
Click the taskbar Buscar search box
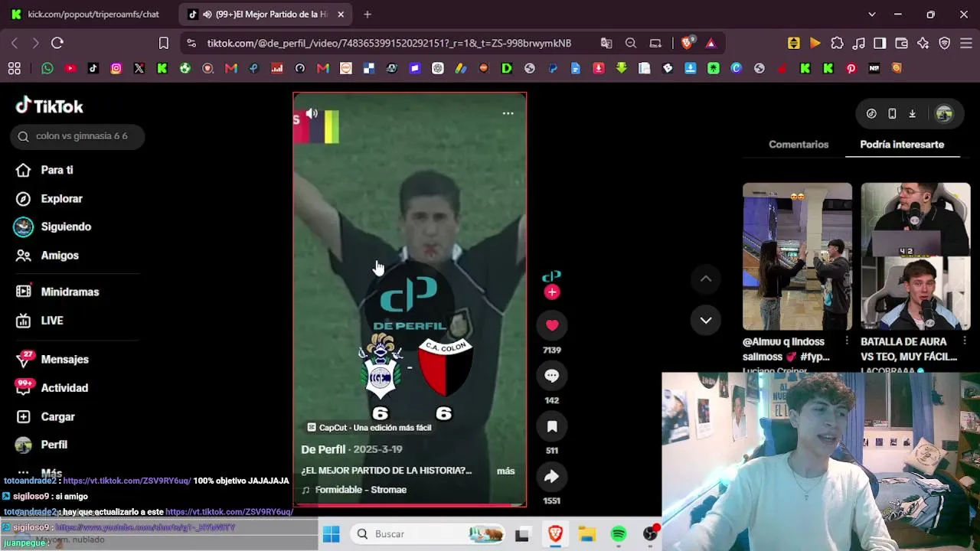coord(429,534)
